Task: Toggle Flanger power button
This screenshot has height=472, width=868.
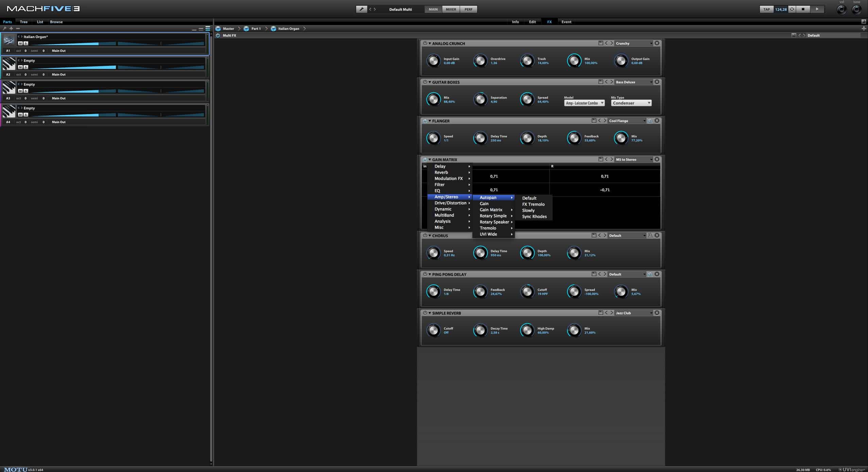Action: click(425, 121)
